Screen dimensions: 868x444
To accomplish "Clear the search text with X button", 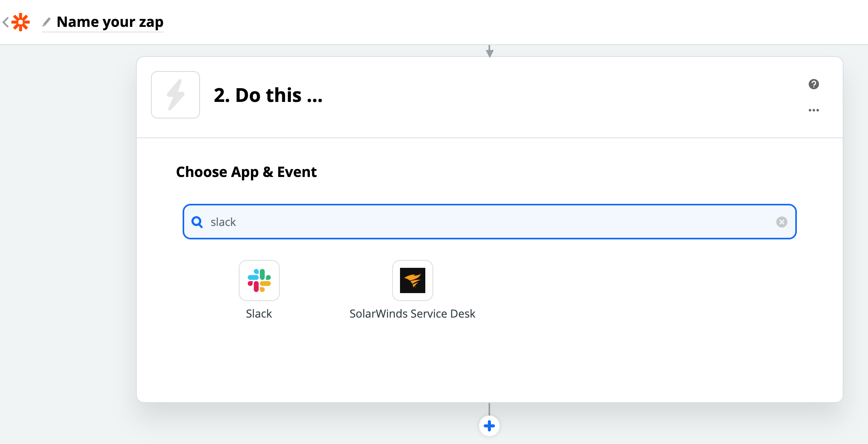I will coord(781,222).
